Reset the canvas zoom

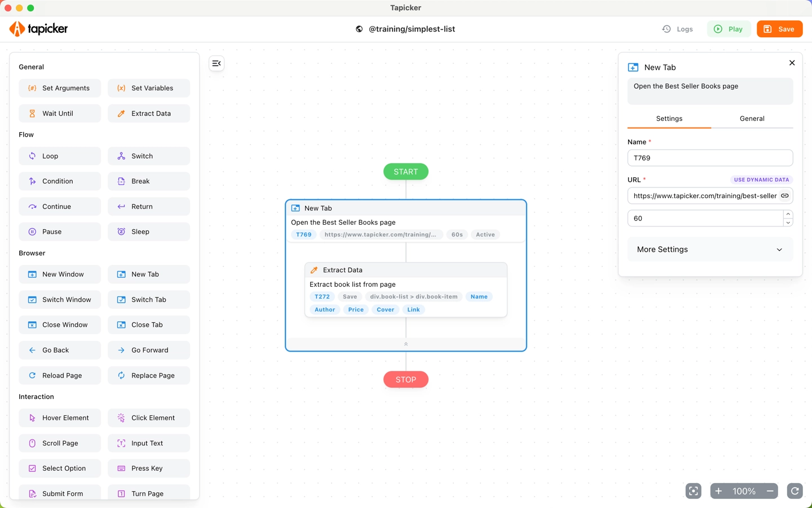pyautogui.click(x=795, y=491)
